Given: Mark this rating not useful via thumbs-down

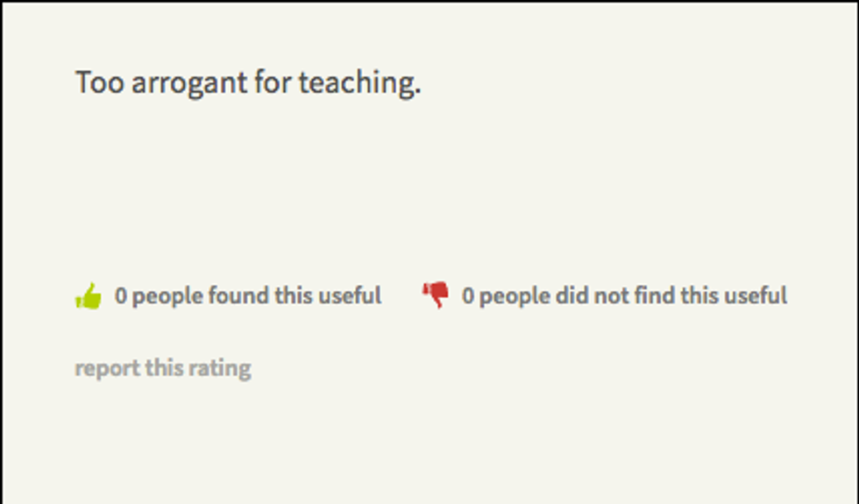Looking at the screenshot, I should point(435,295).
